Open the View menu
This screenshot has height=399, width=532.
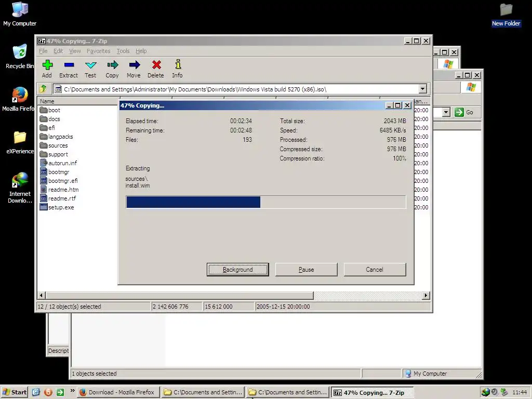[x=75, y=51]
